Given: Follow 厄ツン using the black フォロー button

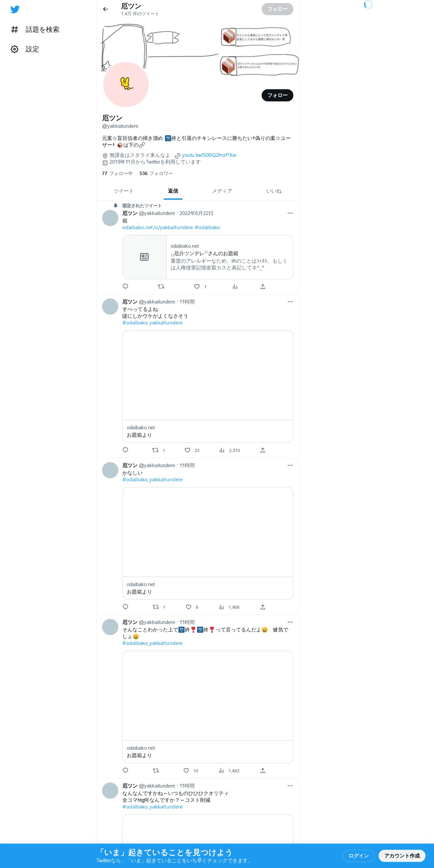Looking at the screenshot, I should (277, 95).
